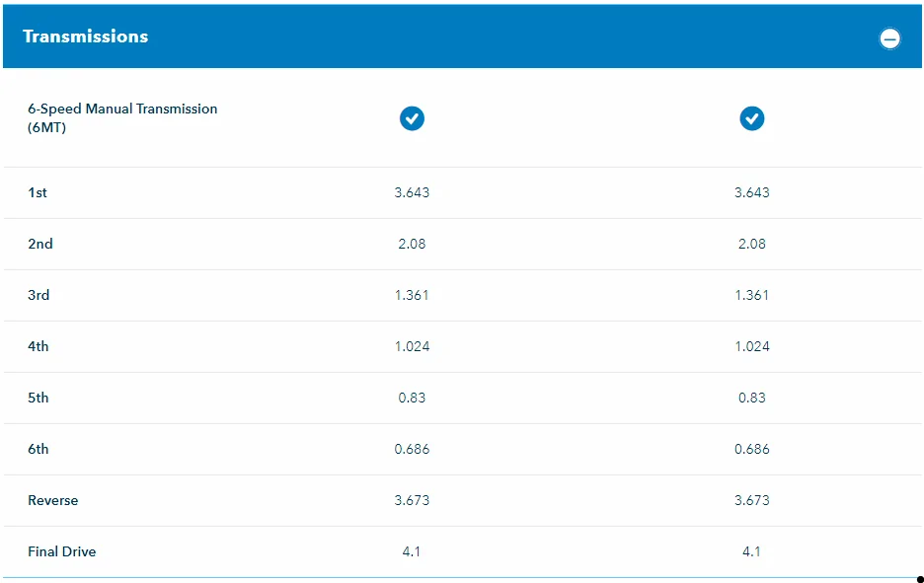Click second column 6th gear value 0.686

pos(752,449)
